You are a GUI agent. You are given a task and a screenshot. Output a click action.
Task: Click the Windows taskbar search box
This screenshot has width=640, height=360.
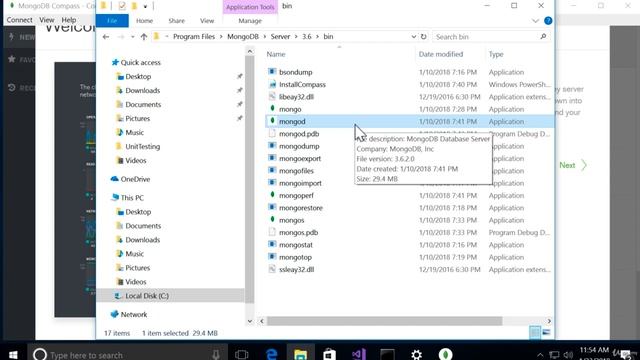(x=126, y=354)
